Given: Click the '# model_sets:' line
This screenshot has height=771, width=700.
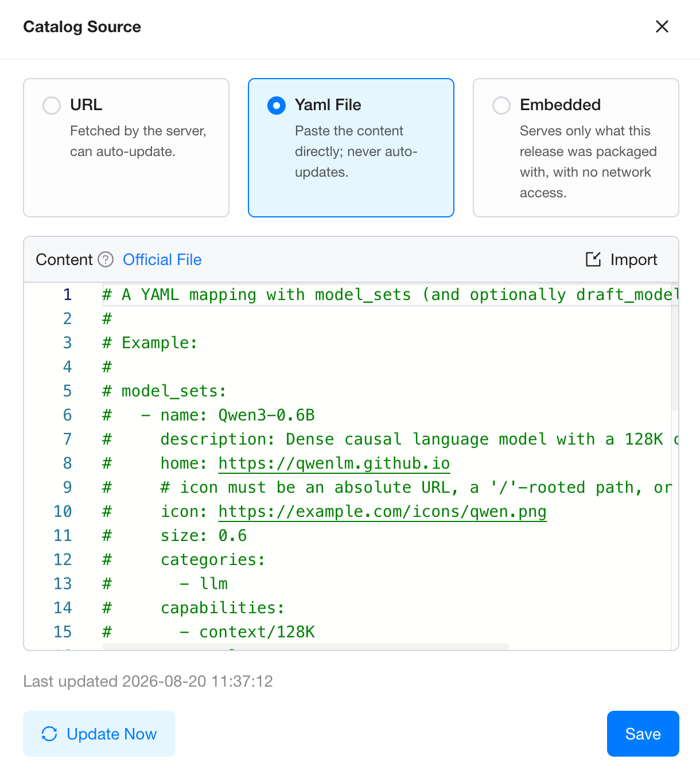Looking at the screenshot, I should tap(164, 391).
